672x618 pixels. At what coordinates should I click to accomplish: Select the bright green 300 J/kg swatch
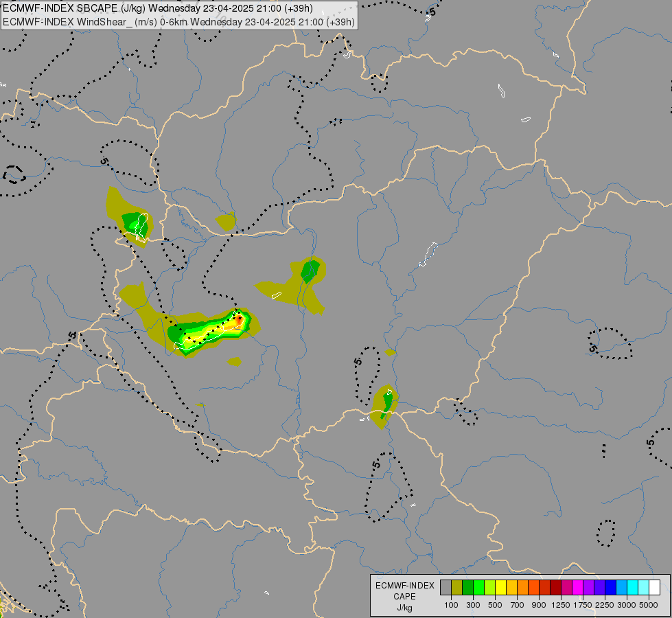point(478,587)
